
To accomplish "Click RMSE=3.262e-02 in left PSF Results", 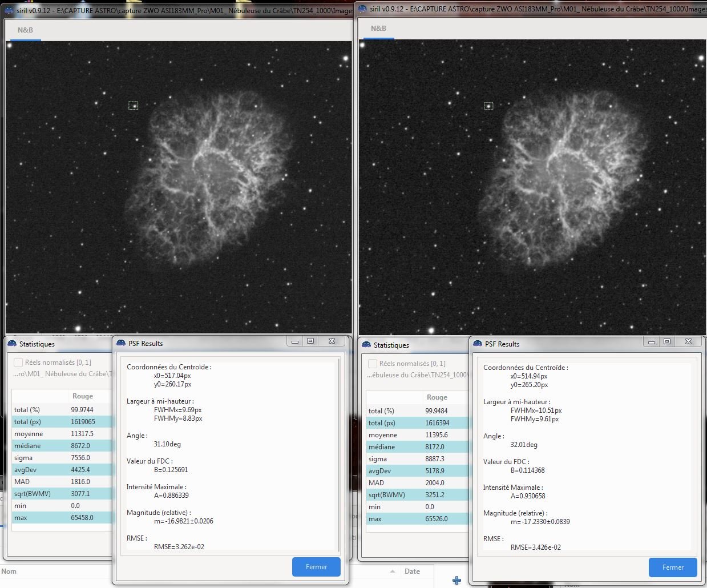I will click(179, 546).
